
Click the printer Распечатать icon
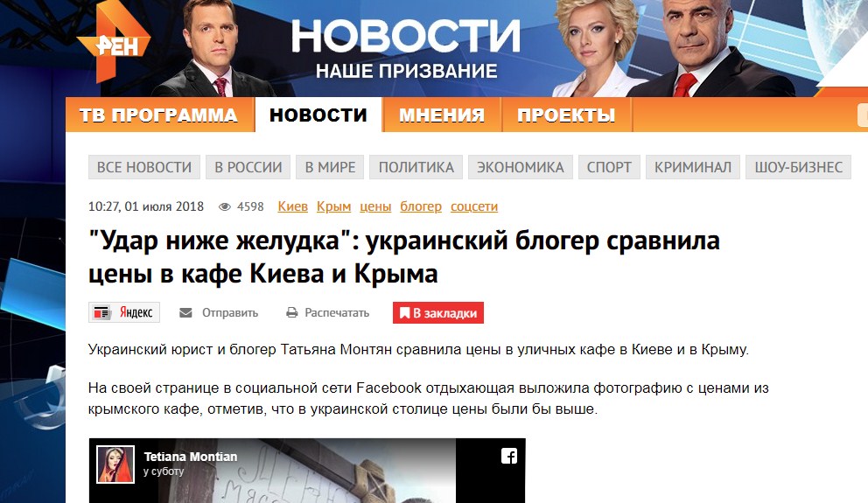pyautogui.click(x=291, y=313)
